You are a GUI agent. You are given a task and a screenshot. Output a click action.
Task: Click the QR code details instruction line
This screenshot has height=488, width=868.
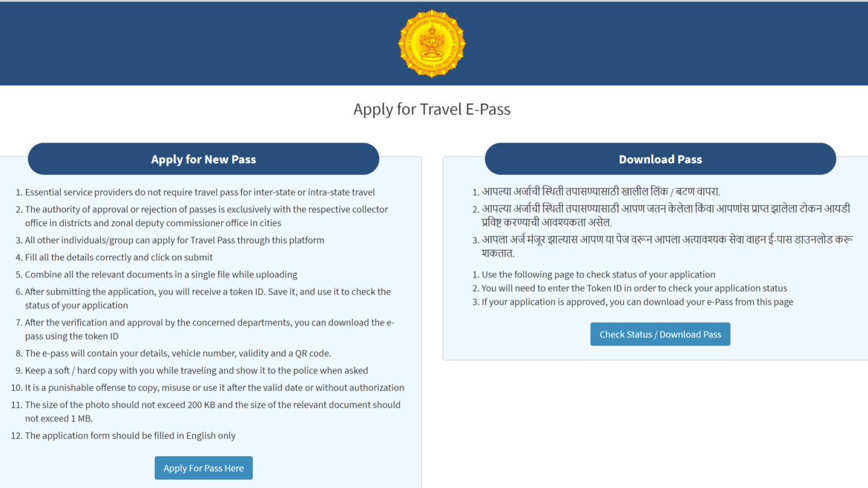[x=178, y=353]
